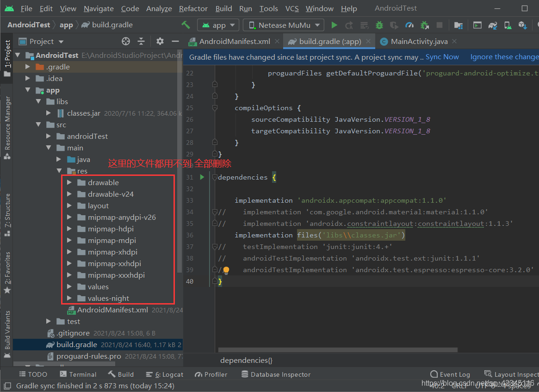Run the app with the green play icon
Image resolution: width=539 pixels, height=392 pixels.
pos(335,25)
